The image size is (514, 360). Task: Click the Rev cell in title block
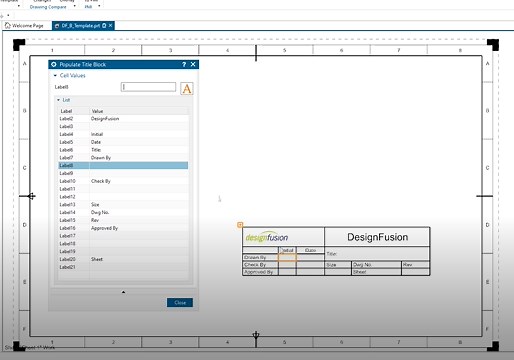tap(416, 265)
